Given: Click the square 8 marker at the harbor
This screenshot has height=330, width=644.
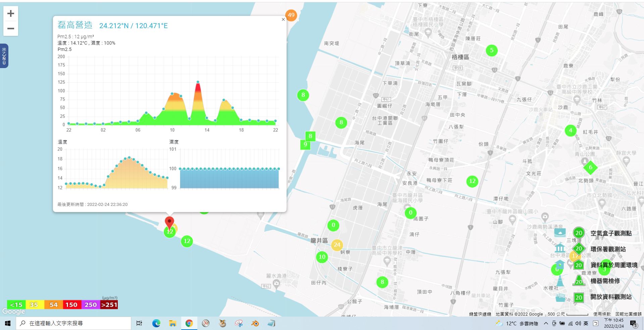Looking at the screenshot, I should (x=310, y=136).
